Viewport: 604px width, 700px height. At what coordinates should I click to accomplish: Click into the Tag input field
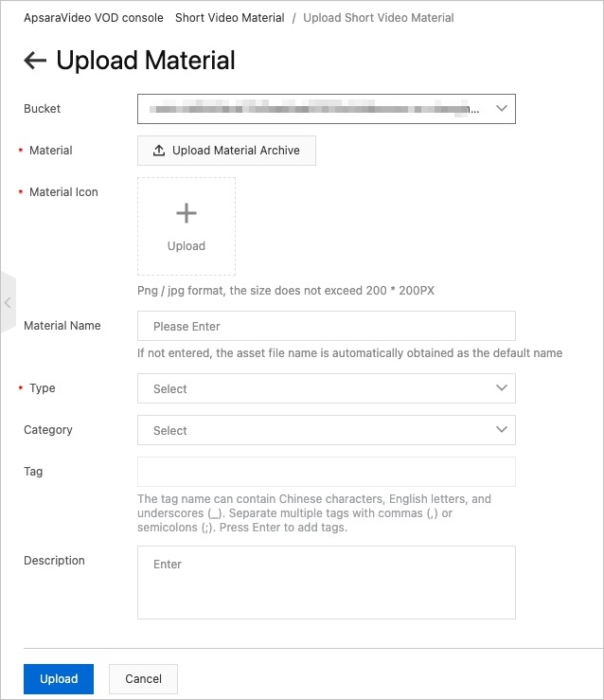327,472
